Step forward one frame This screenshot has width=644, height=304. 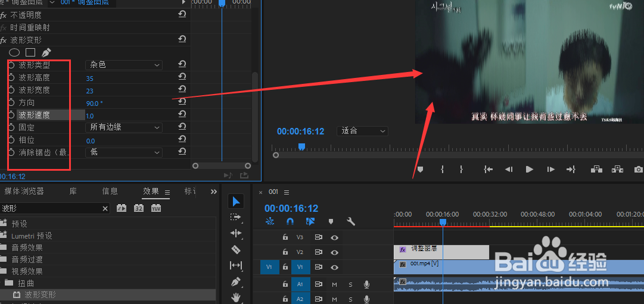coord(551,169)
